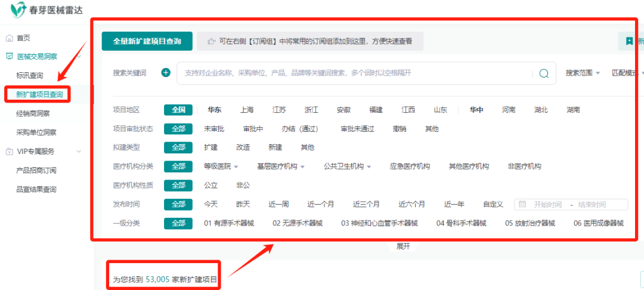Screen dimensions: 644x290
Task: Filter approval status by 审批未通过
Action: coord(357,128)
